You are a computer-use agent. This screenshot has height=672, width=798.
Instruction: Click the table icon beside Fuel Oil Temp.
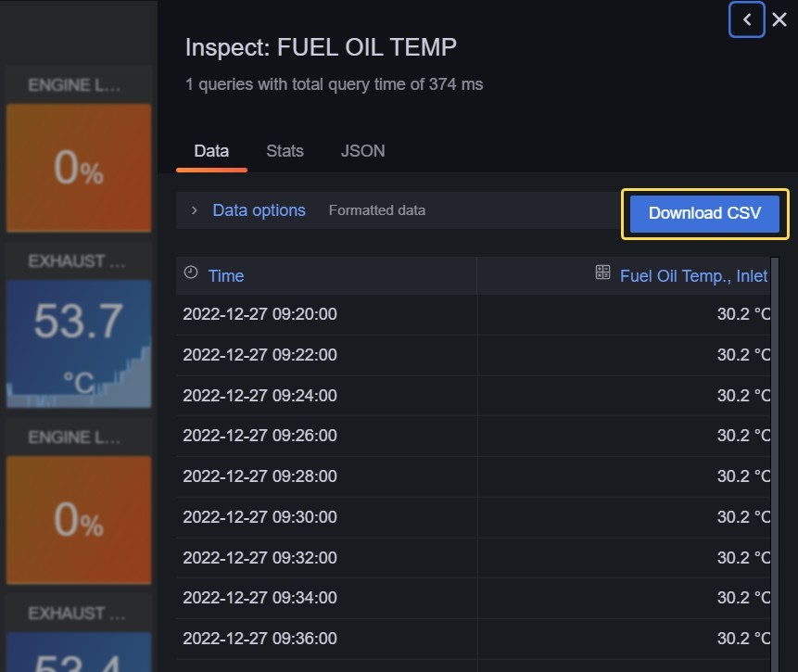602,273
